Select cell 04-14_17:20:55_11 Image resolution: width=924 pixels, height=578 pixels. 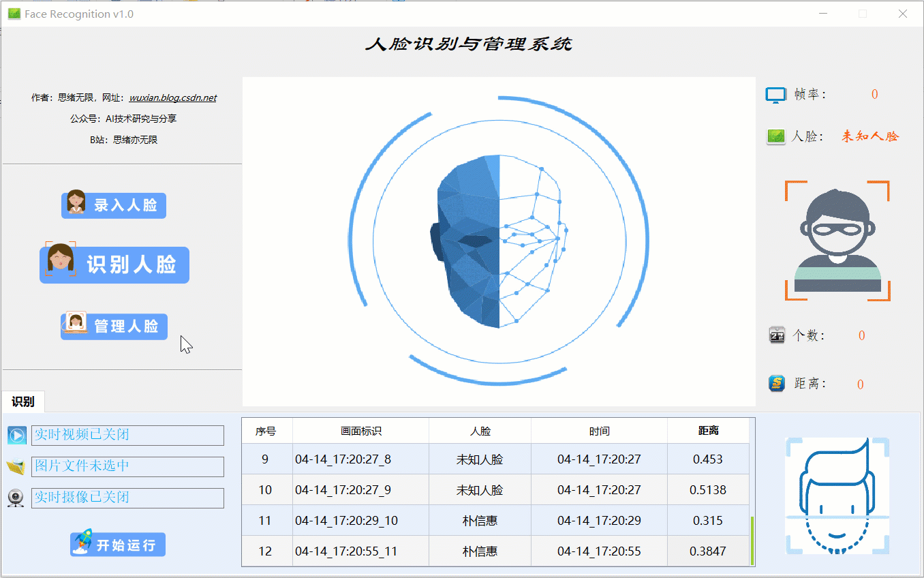point(361,551)
